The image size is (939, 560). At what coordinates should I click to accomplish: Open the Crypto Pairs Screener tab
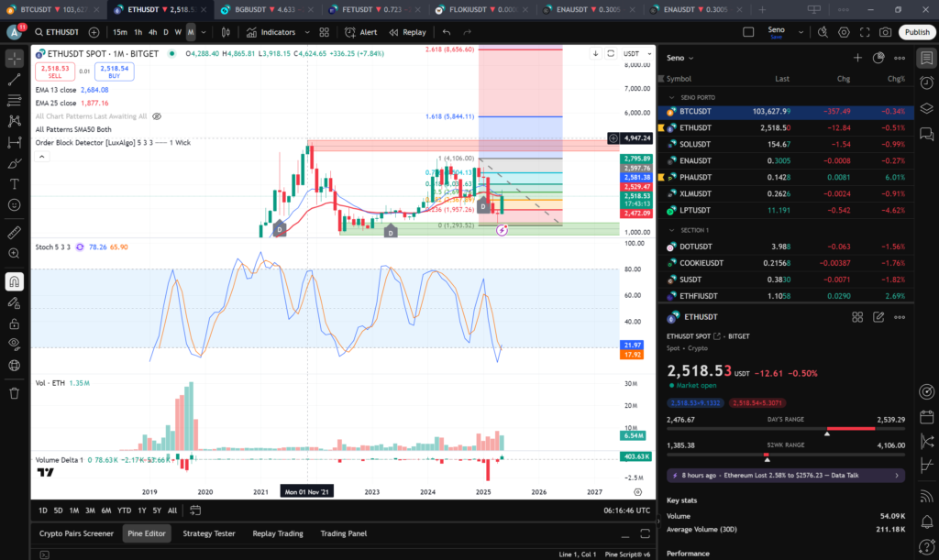point(76,533)
